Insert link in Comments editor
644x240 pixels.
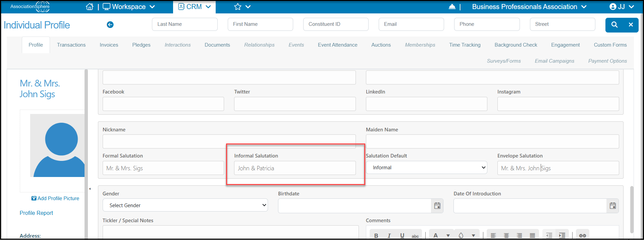coord(583,236)
